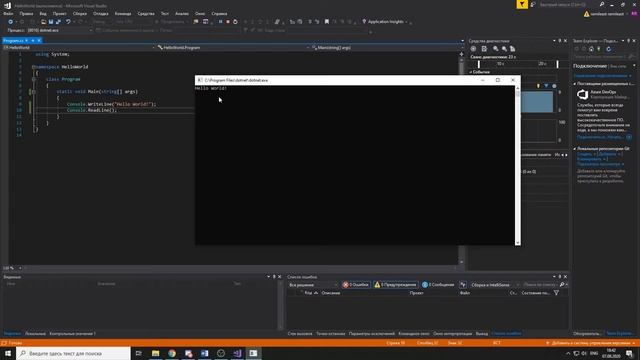Open the File menu
The height and width of the screenshot is (360, 640).
8,13
